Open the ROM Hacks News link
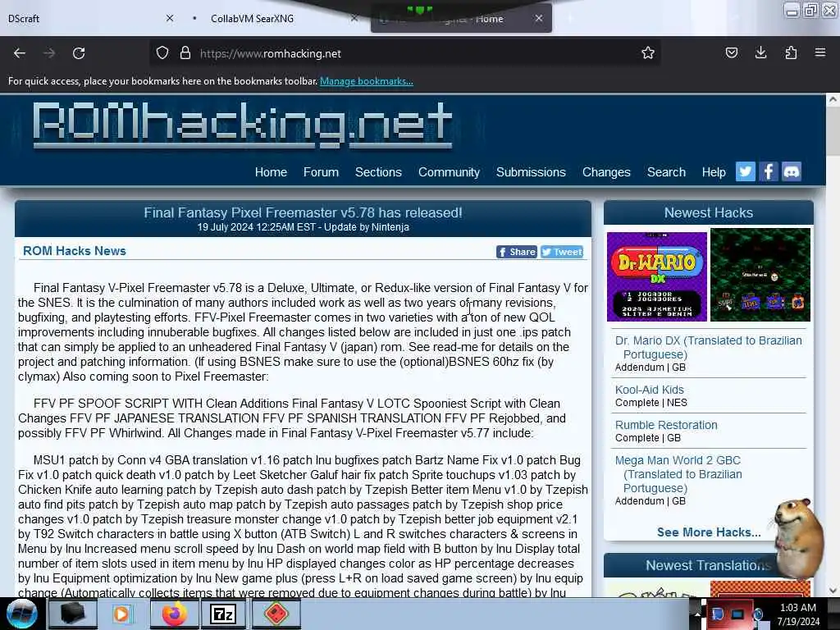The width and height of the screenshot is (840, 630). 75,251
